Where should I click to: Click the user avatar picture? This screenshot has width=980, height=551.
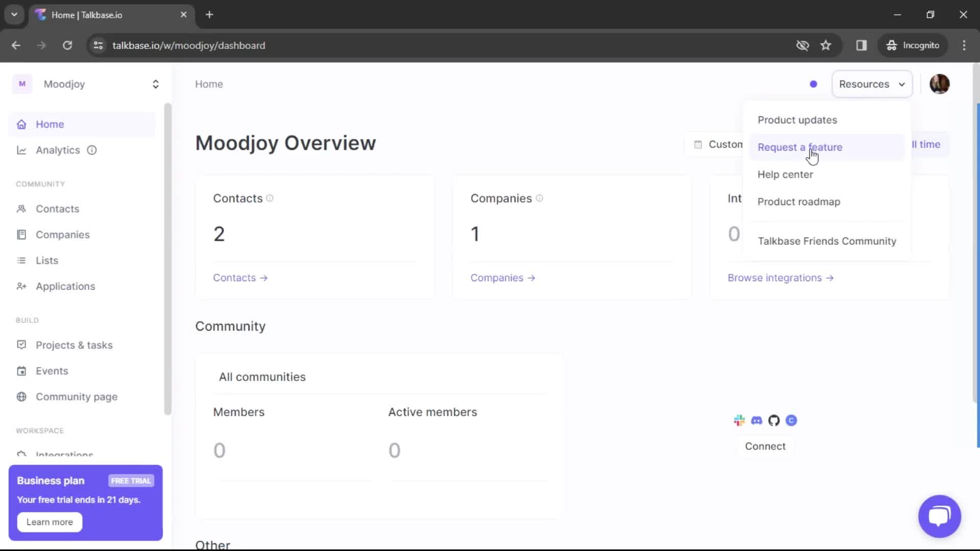click(x=939, y=84)
